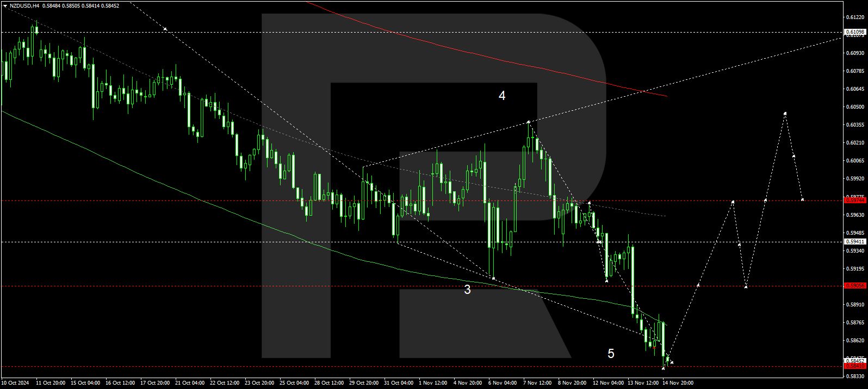Screen dimensions: 868x389
Task: Select the wave label 5 on chart
Action: tap(611, 354)
